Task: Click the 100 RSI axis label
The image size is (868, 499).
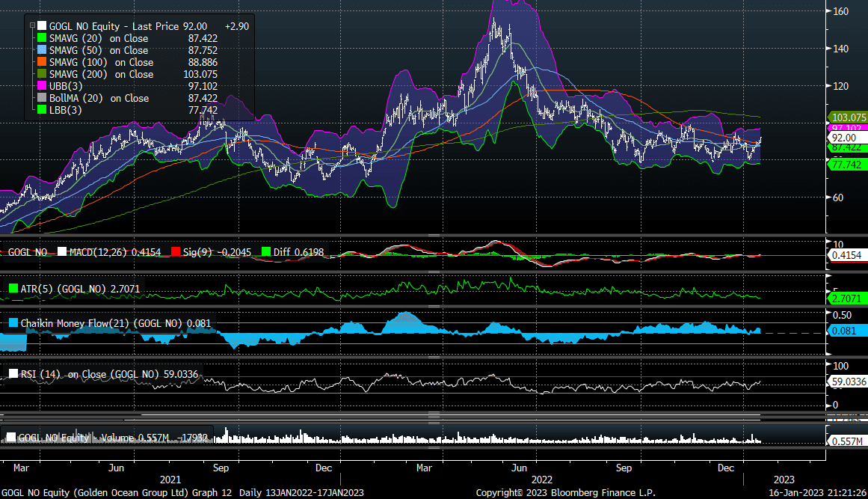Action: tap(840, 366)
